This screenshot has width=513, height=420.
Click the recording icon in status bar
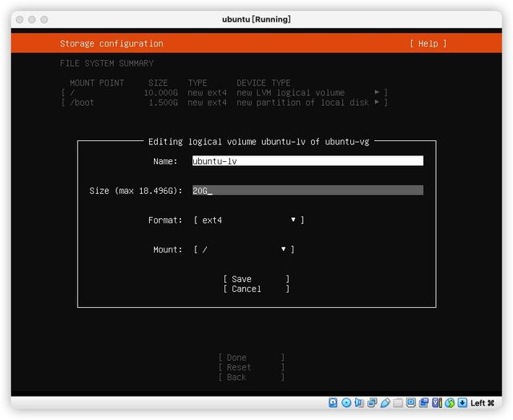click(x=424, y=402)
